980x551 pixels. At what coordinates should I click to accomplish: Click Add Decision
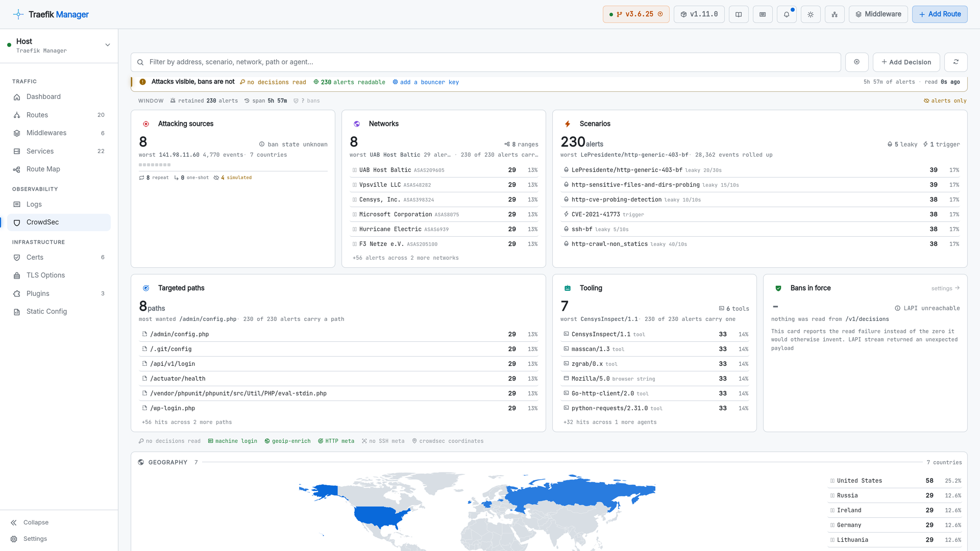pos(906,62)
